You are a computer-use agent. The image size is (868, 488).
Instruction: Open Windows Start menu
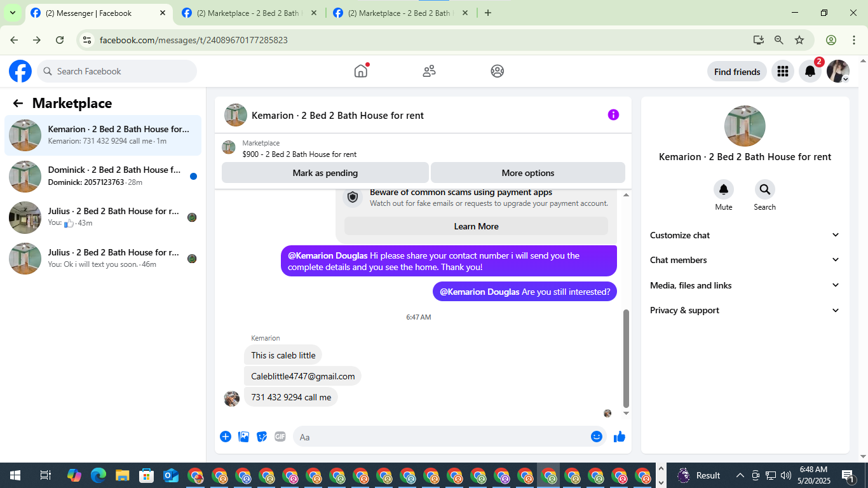pos(15,475)
